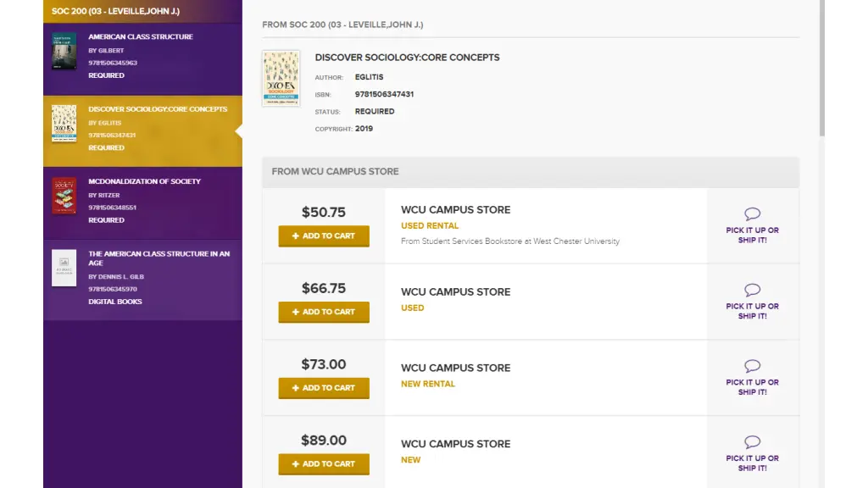Image resolution: width=868 pixels, height=488 pixels.
Task: Click the chat bubble icon beside the $89.00 offer
Action: [x=752, y=442]
